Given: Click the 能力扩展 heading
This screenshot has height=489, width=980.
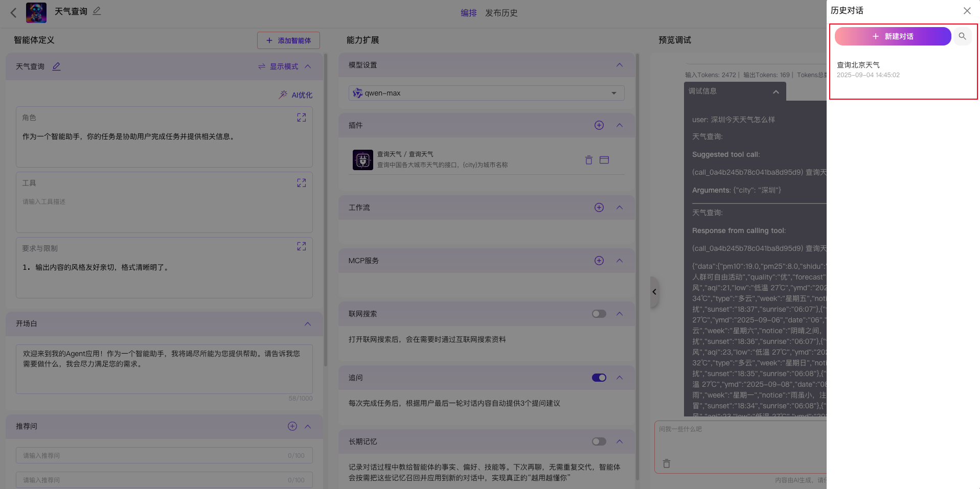Looking at the screenshot, I should click(x=362, y=40).
